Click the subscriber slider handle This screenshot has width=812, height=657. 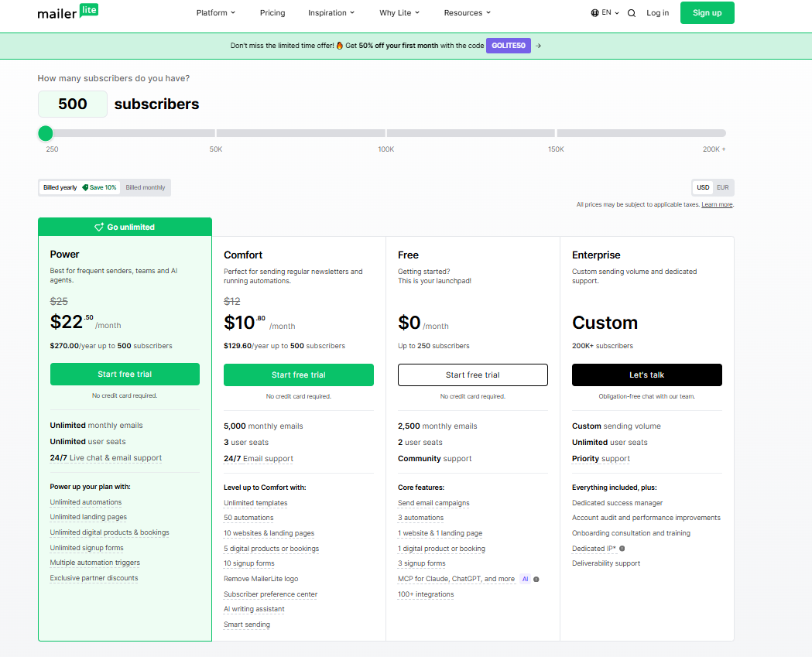pos(46,134)
